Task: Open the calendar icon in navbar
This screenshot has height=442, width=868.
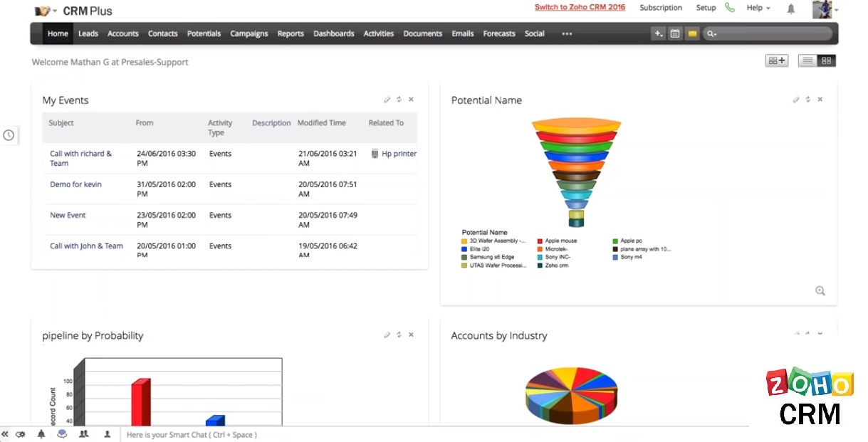Action: pos(675,33)
